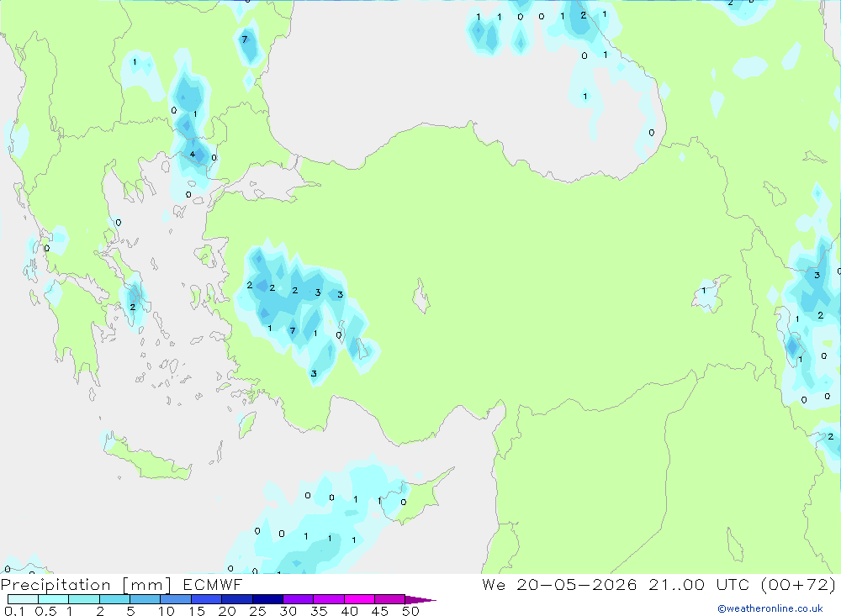Choose the legend swatch between 10 and 15
The height and width of the screenshot is (616, 841).
point(176,599)
